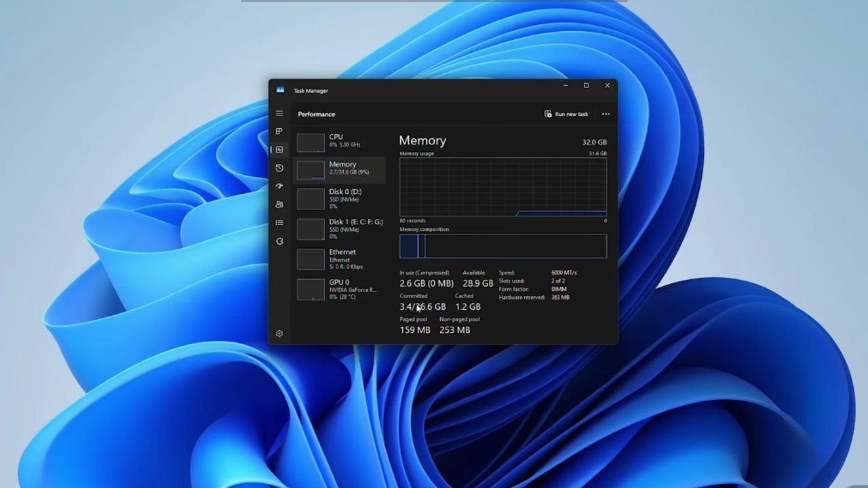
Task: Open the Services page icon
Action: pos(279,241)
